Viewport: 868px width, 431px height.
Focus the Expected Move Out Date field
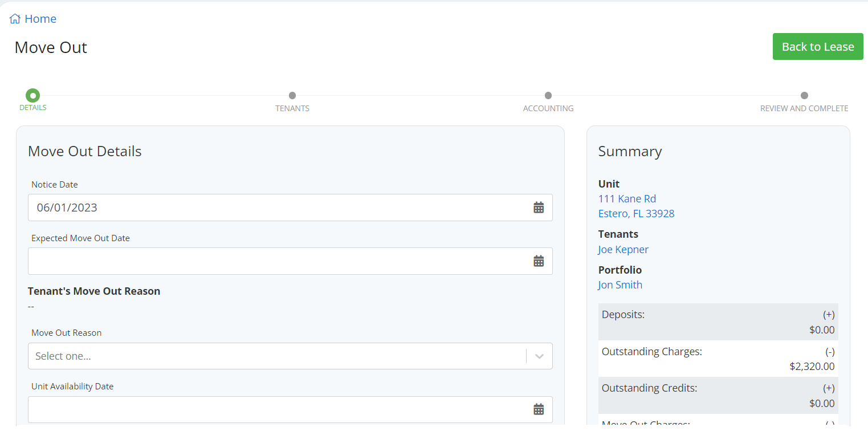click(x=290, y=261)
